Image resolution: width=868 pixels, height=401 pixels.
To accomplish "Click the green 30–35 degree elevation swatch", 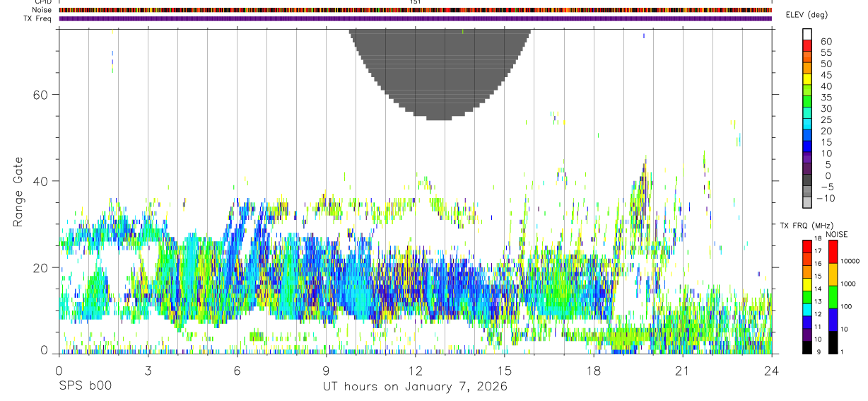I will pyautogui.click(x=808, y=102).
